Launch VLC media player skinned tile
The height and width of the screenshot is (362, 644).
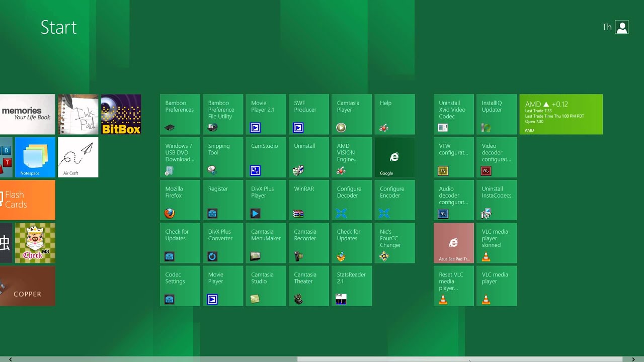[497, 243]
